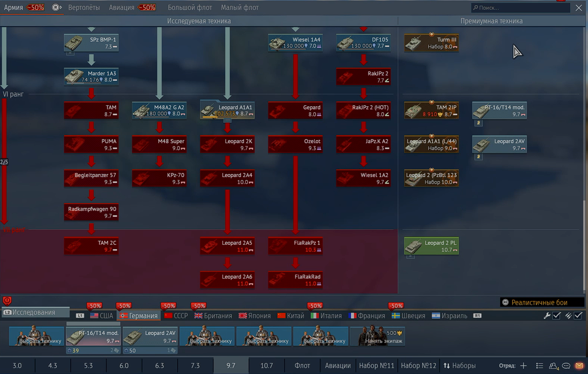Select Radkampfwagen 90 vehicle
588x374 pixels.
click(x=91, y=212)
